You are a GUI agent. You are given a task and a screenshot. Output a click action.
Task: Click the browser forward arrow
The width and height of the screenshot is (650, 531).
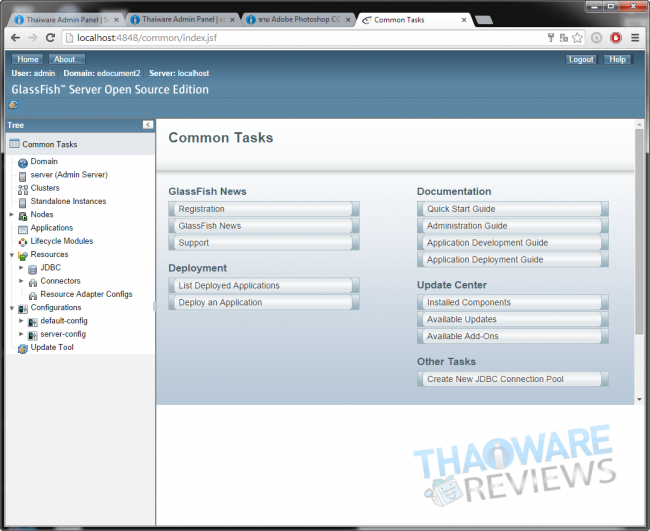(x=33, y=38)
